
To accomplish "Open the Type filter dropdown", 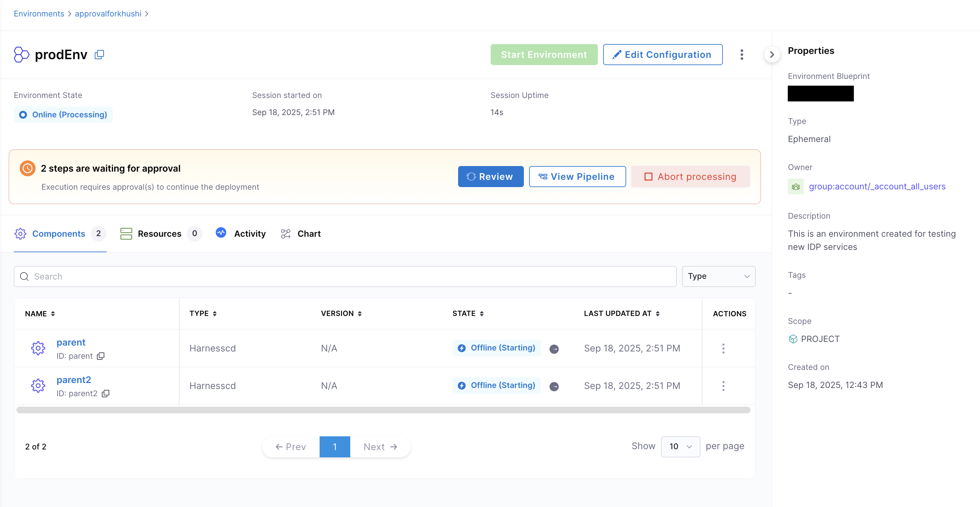I will [718, 276].
